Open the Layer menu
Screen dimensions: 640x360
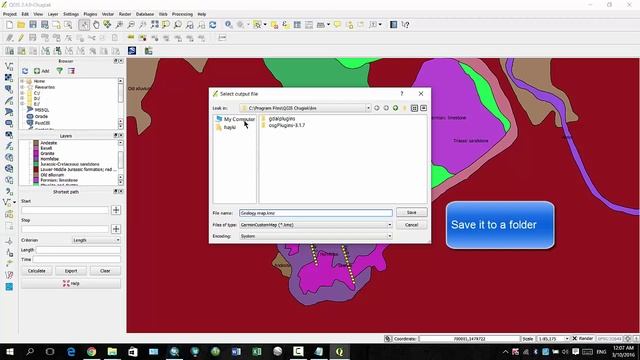pos(53,14)
